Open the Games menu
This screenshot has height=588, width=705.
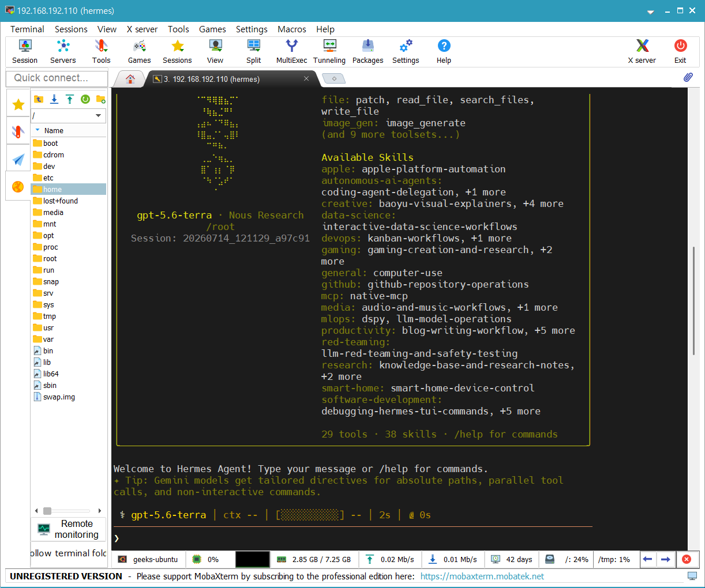tap(212, 29)
